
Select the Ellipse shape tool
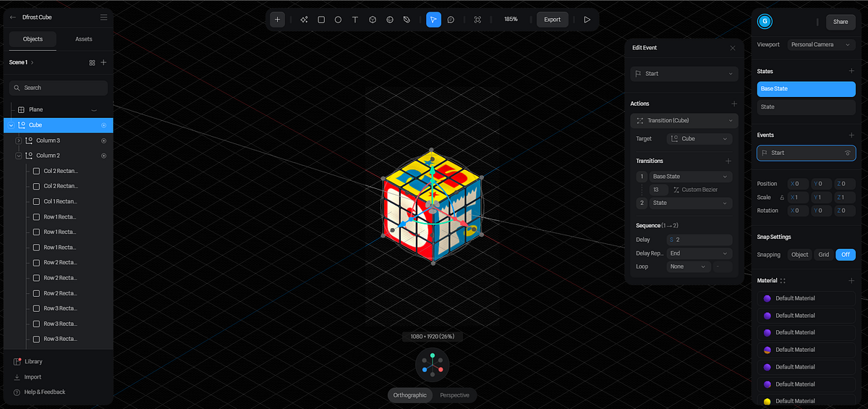coord(338,20)
